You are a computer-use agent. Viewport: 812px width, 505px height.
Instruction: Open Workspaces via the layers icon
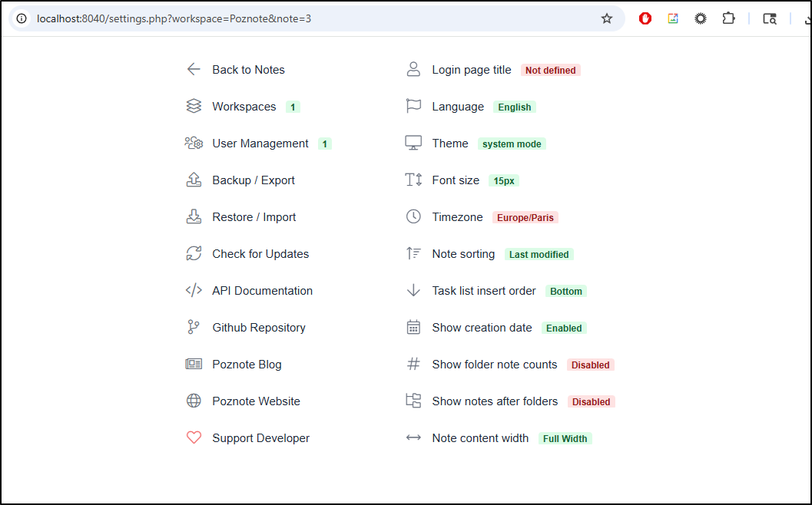pyautogui.click(x=194, y=107)
